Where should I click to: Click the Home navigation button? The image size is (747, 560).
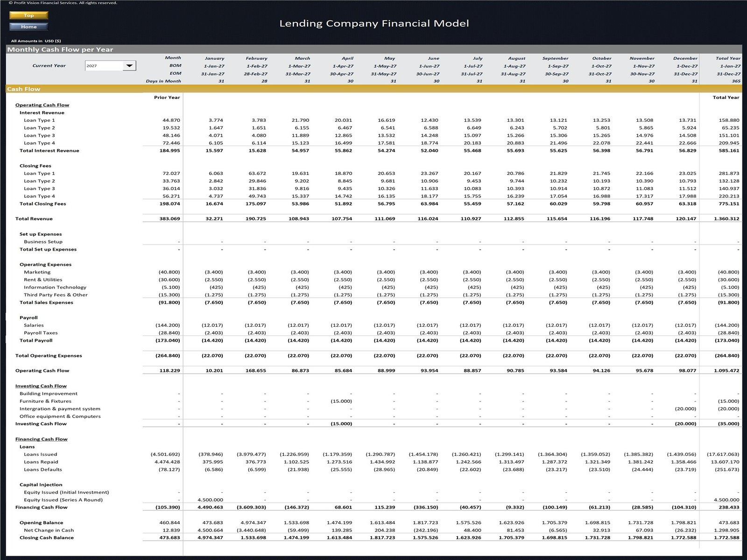click(x=28, y=27)
